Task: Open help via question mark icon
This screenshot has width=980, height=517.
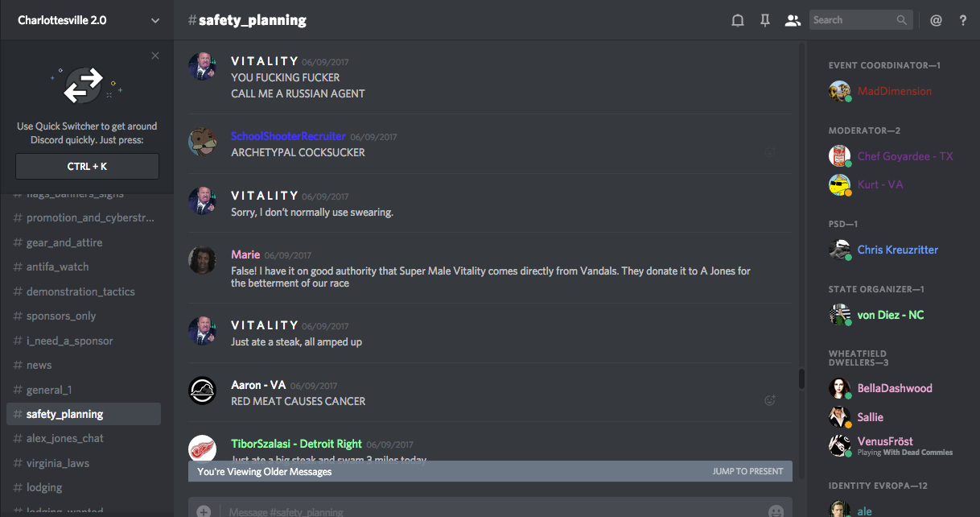Action: 963,20
